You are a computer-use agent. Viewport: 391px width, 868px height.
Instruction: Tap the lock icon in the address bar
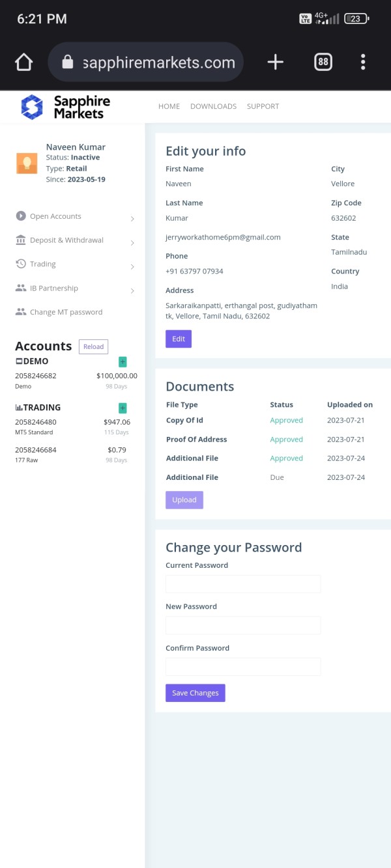(x=67, y=62)
